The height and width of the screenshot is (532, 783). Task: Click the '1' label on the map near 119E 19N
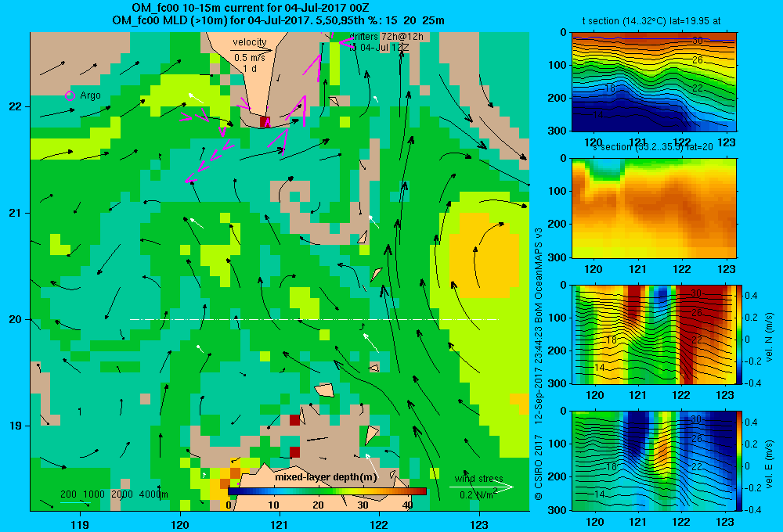tap(80, 412)
